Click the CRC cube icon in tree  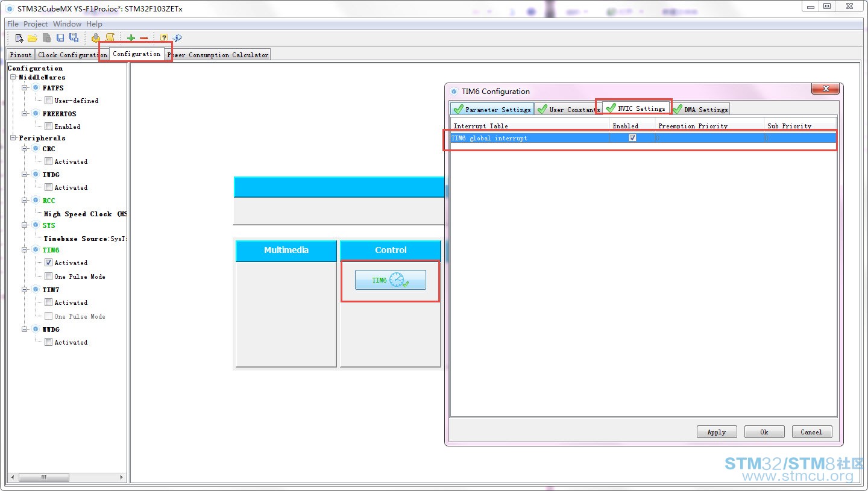[x=36, y=149]
